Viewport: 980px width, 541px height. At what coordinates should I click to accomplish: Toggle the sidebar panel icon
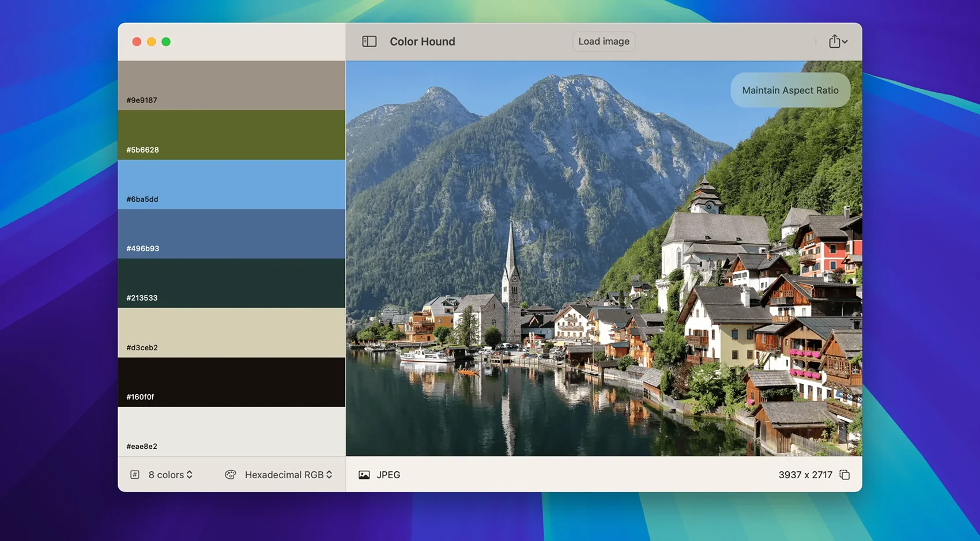pyautogui.click(x=369, y=41)
